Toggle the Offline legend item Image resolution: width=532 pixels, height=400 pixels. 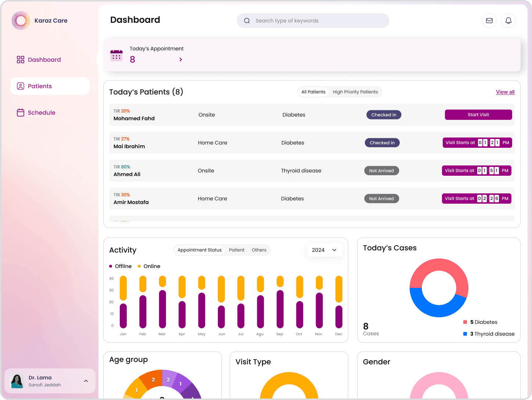[121, 266]
